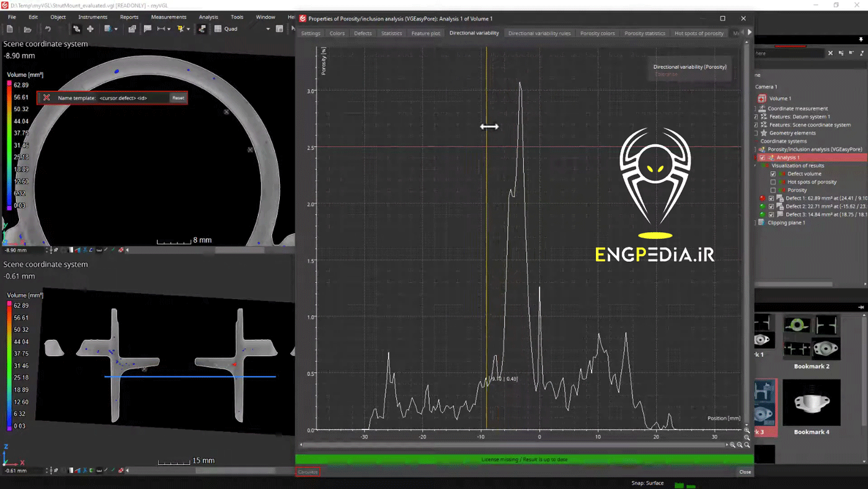Click red crossed icon in bottom view bar
868x489 pixels.
(x=121, y=470)
